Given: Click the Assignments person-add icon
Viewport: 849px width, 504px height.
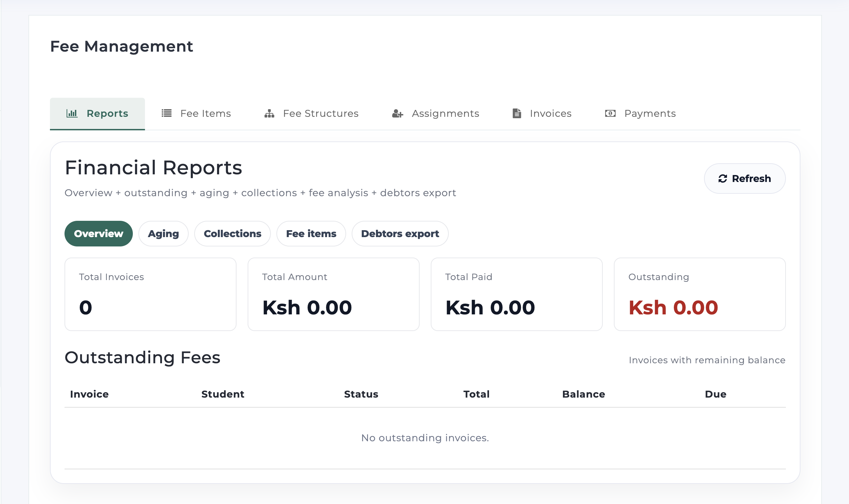Looking at the screenshot, I should point(397,114).
